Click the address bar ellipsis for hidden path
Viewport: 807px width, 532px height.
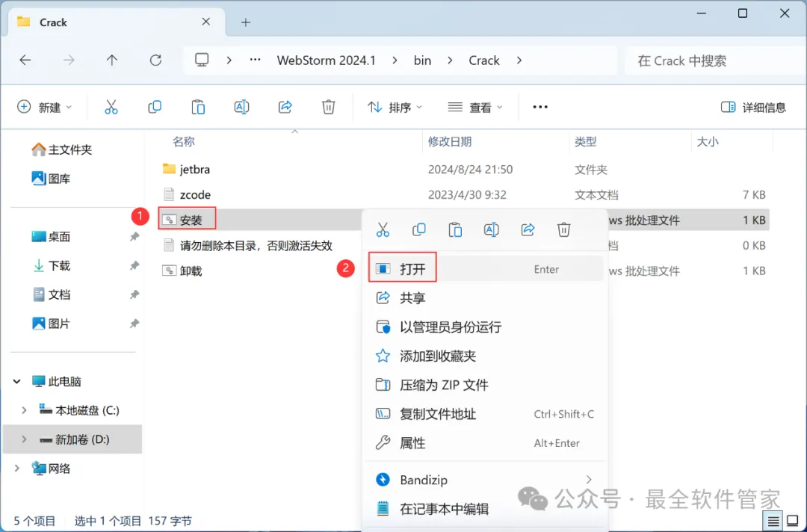point(256,61)
